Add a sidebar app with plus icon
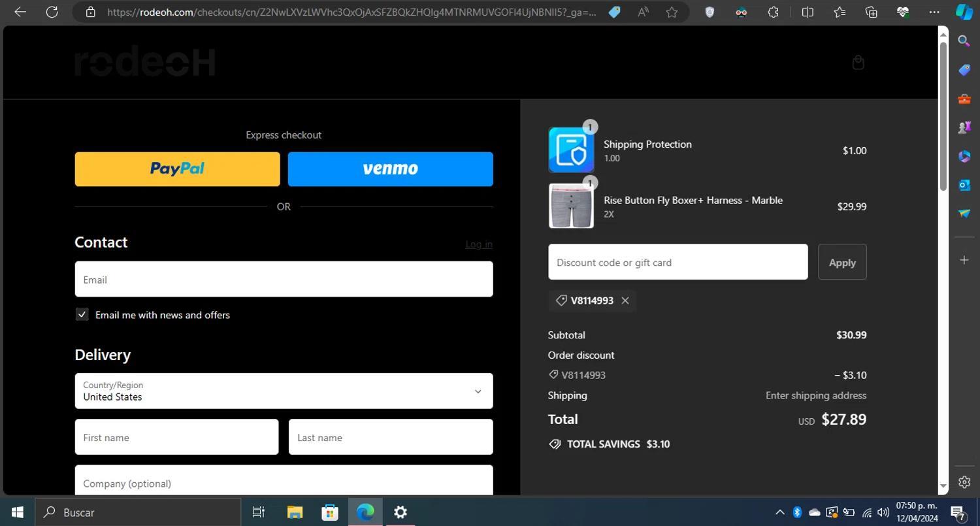 (x=964, y=260)
